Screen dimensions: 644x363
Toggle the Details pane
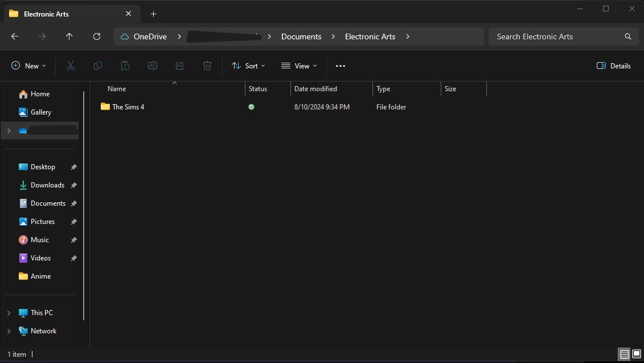tap(613, 66)
